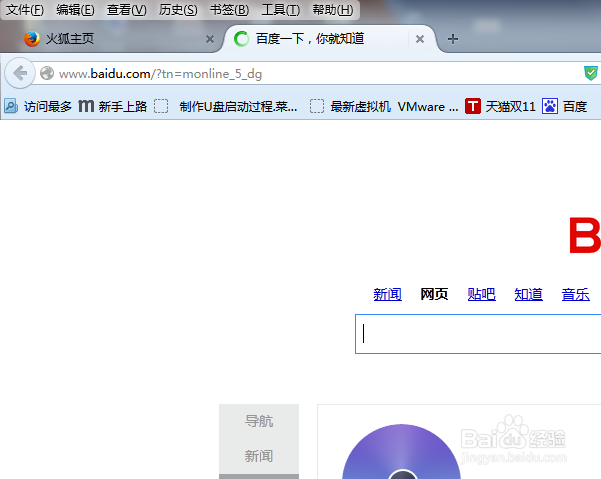The image size is (601, 479).
Task: Open a new tab with plus button
Action: pos(453,39)
